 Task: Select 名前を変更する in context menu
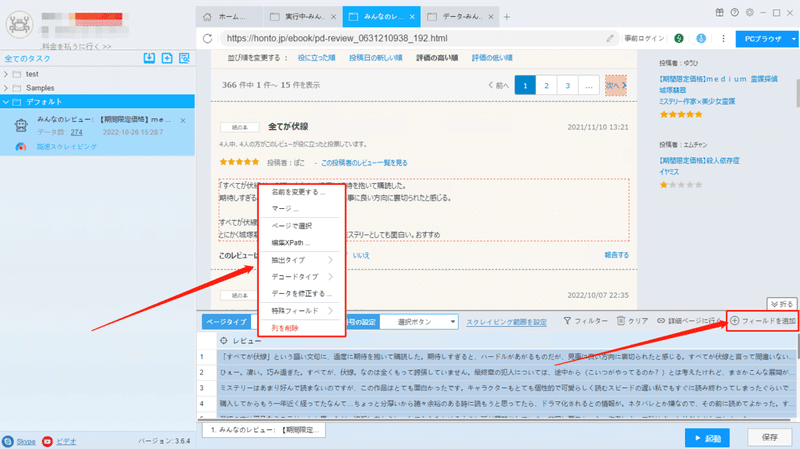pos(300,192)
